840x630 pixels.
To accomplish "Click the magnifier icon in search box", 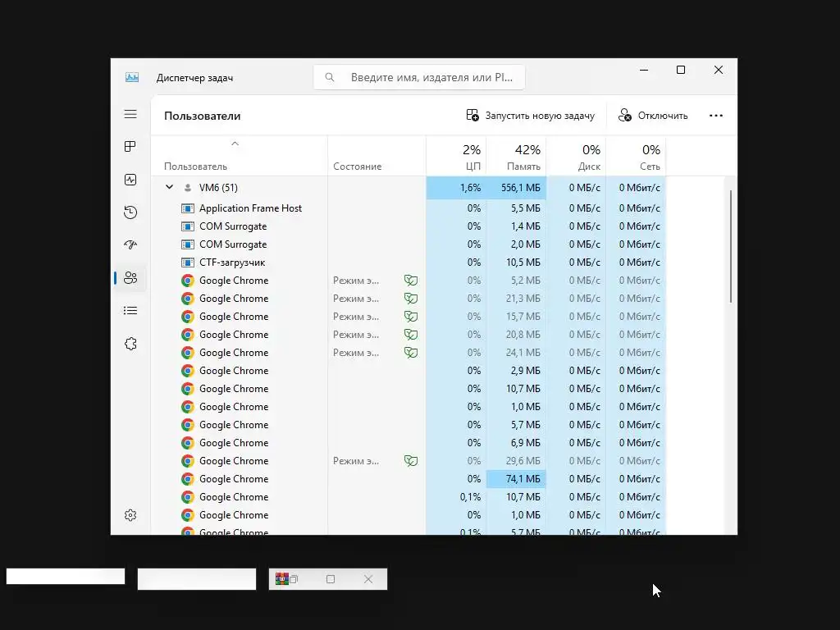I will tap(330, 77).
